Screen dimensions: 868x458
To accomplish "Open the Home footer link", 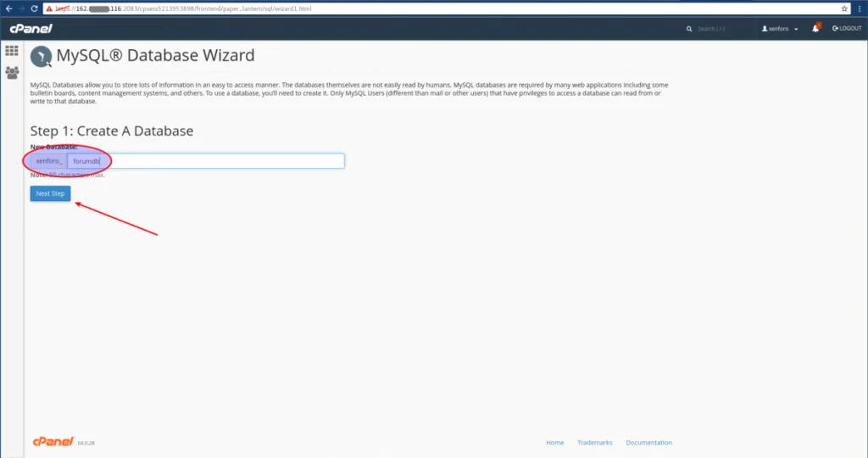I will 554,443.
